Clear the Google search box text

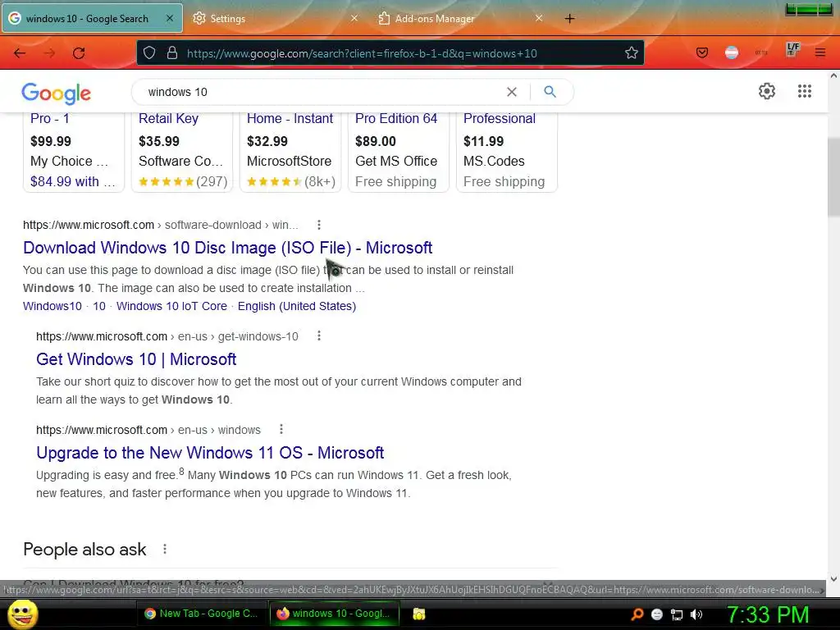[x=512, y=92]
